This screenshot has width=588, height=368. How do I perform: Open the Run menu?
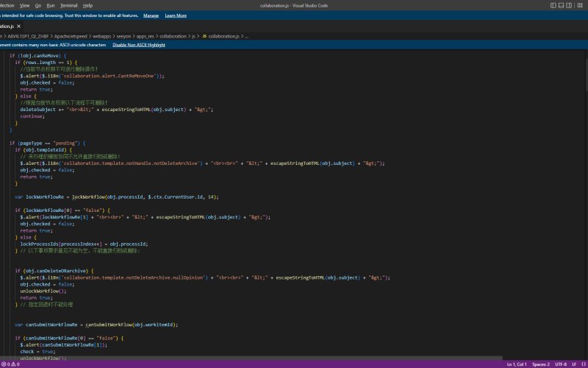tap(50, 6)
